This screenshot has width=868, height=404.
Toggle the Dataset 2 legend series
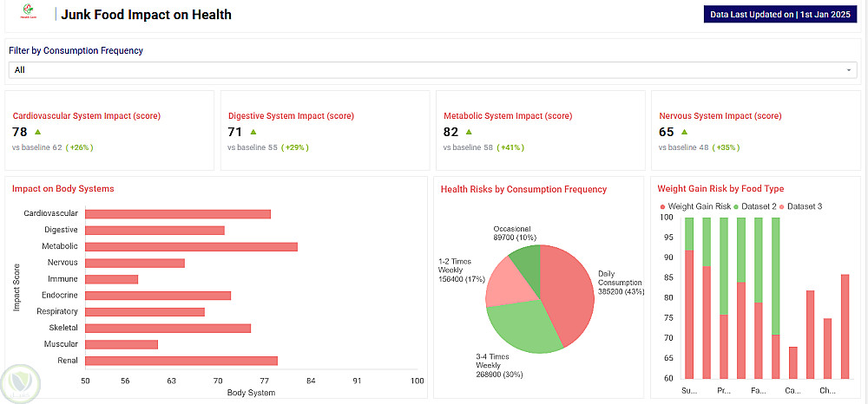point(759,206)
